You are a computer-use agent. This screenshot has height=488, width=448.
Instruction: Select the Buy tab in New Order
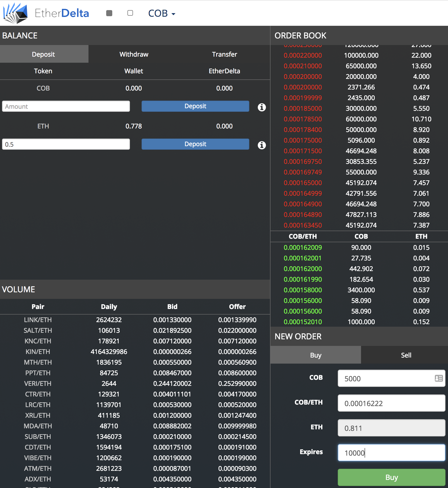pos(316,355)
